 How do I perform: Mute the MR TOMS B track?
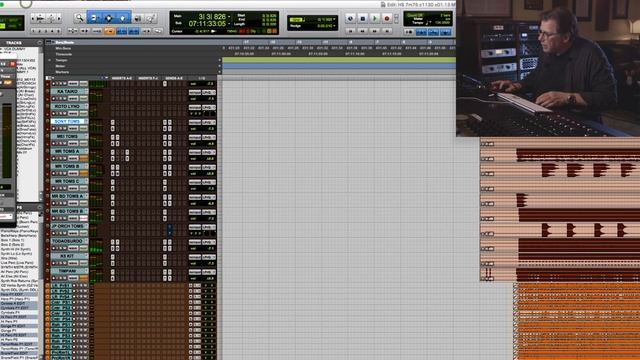[64, 173]
